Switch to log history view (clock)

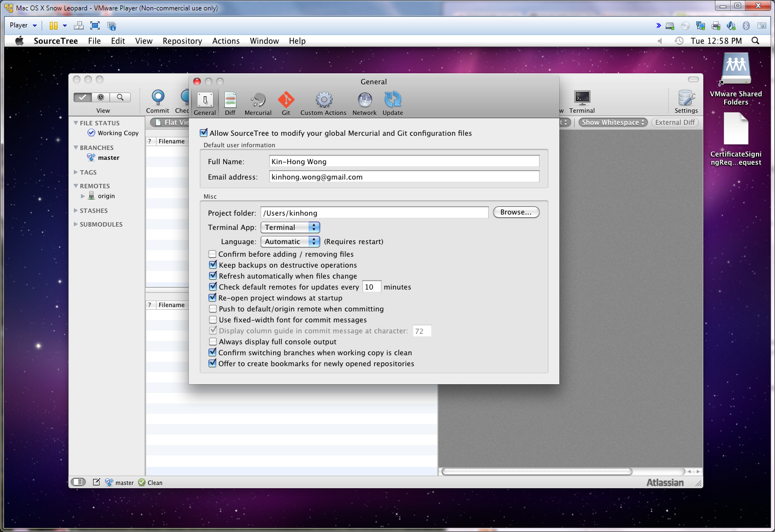coord(101,97)
